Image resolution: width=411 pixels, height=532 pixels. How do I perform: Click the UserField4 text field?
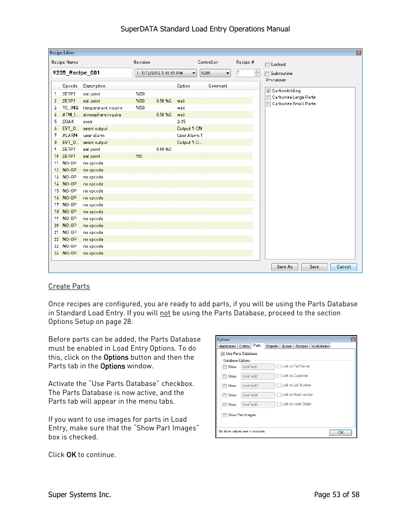(258, 395)
